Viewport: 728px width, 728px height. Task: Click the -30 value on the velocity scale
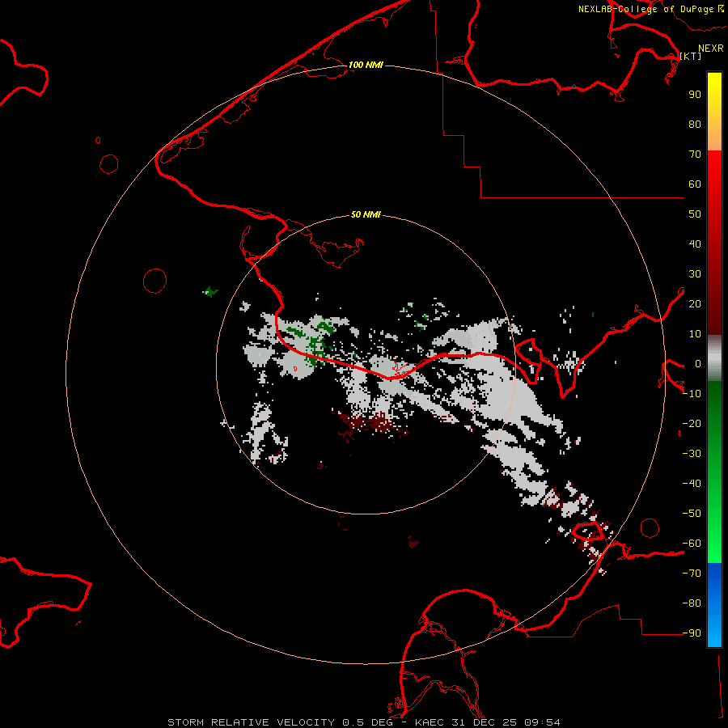point(692,454)
